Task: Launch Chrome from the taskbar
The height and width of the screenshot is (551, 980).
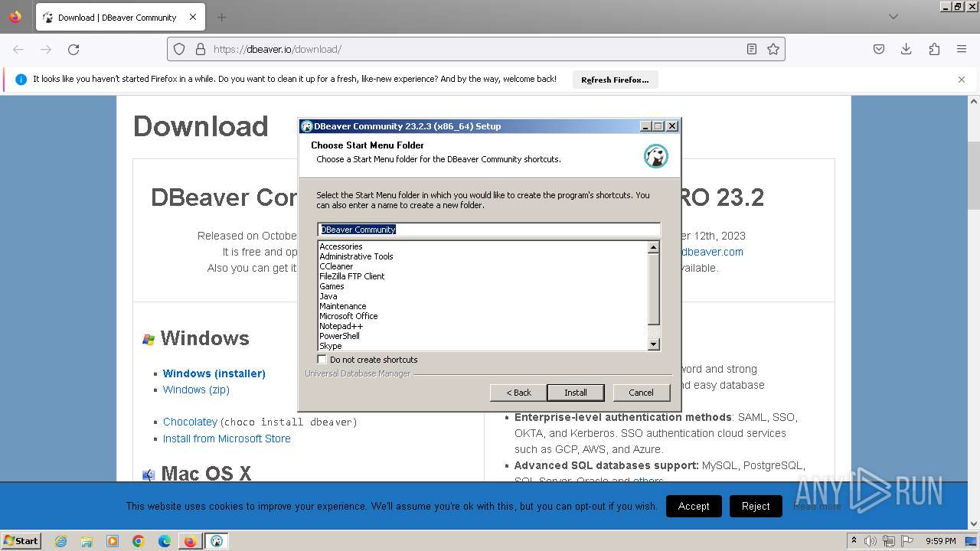Action: pos(139,541)
